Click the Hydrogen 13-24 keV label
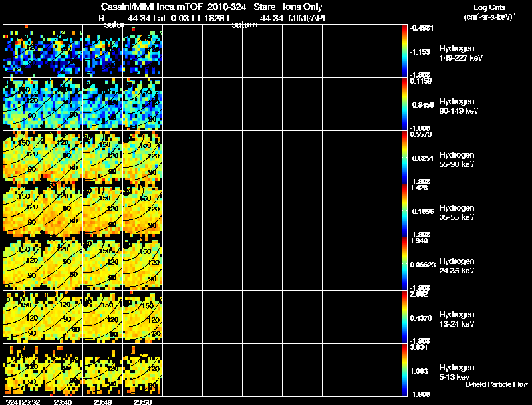 (456, 319)
